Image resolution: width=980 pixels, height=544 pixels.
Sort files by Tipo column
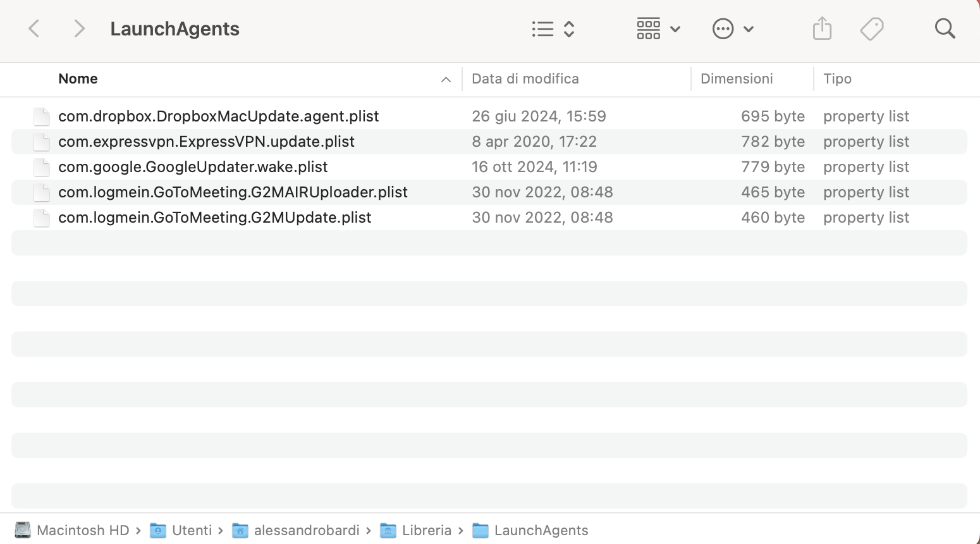[837, 79]
